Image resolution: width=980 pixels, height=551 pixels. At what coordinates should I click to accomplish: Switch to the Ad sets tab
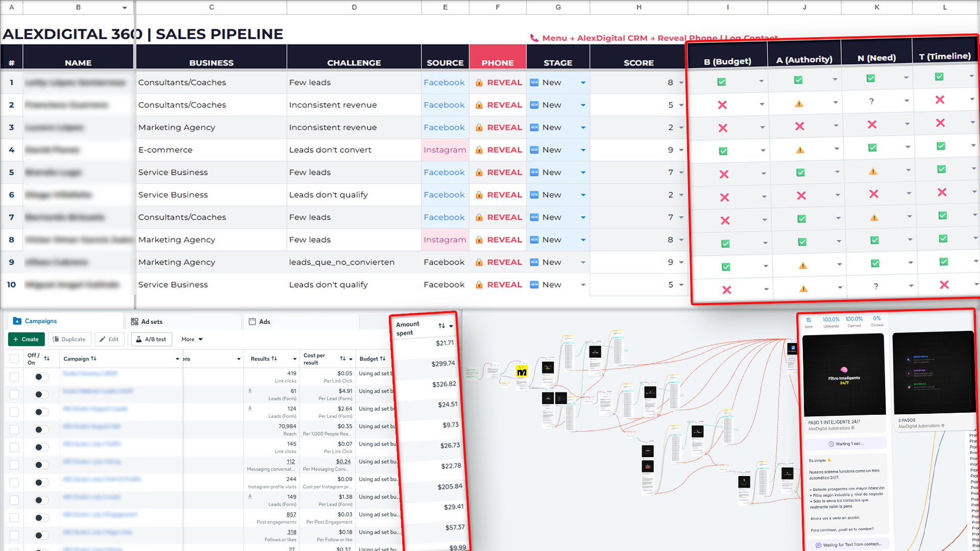click(147, 321)
